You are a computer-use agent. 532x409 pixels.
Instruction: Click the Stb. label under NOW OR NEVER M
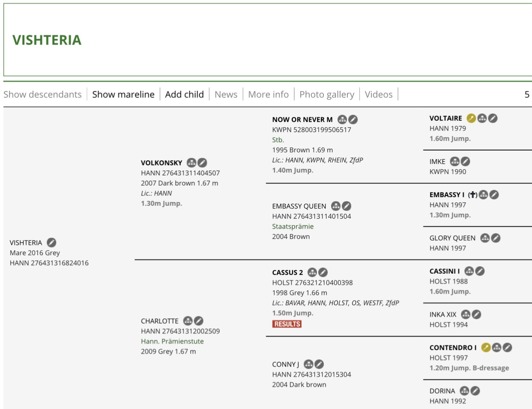click(x=278, y=140)
